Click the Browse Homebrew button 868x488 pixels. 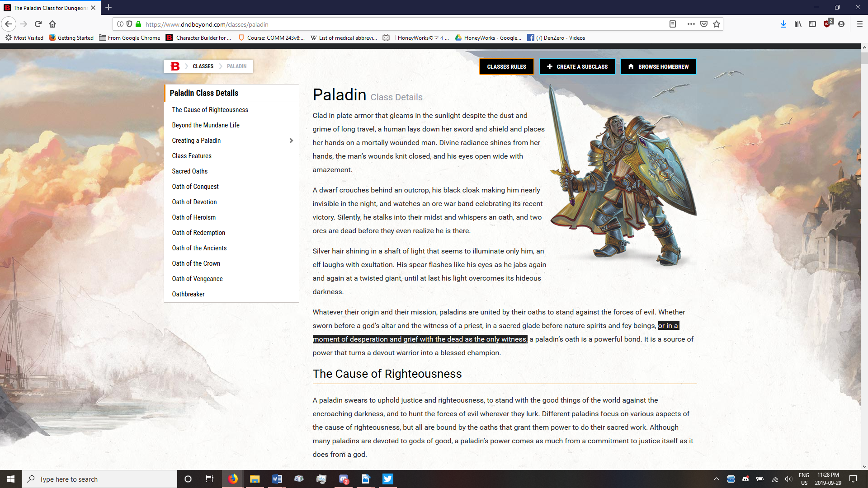[x=658, y=66]
